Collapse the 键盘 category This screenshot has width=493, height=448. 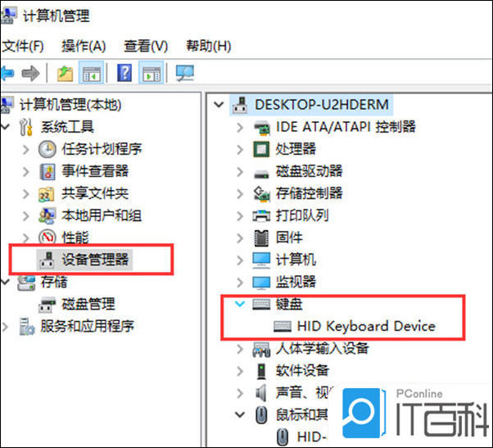(x=240, y=304)
